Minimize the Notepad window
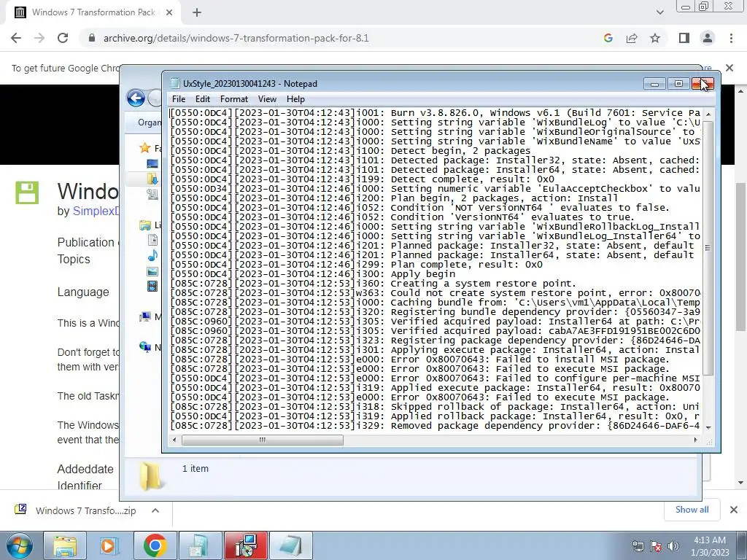The image size is (747, 560). coord(654,85)
